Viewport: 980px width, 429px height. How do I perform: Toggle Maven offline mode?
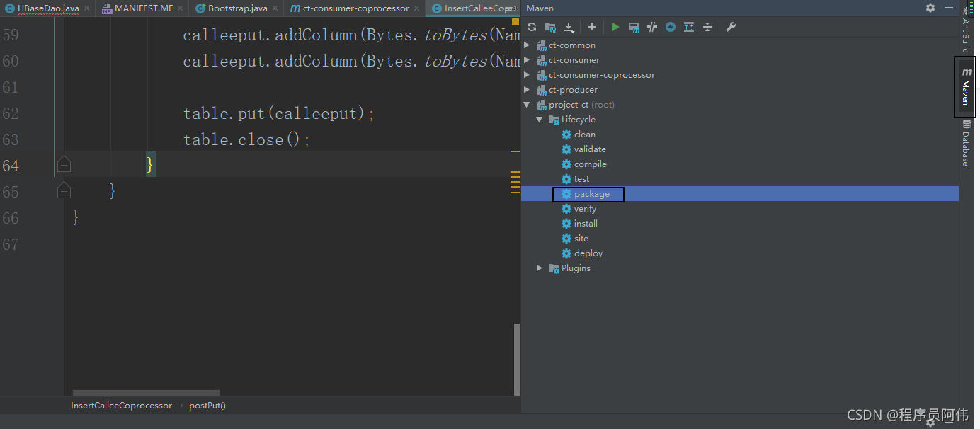652,27
